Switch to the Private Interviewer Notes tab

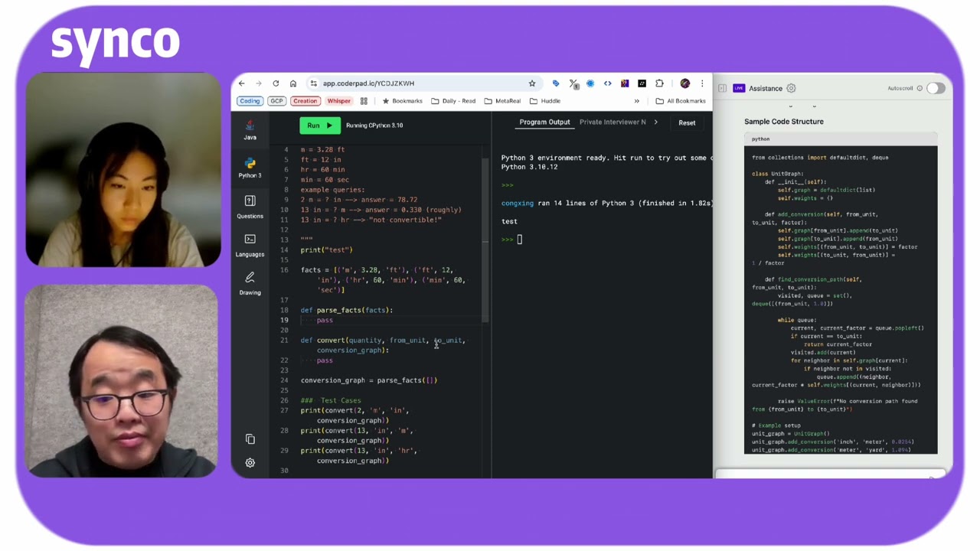tap(612, 122)
